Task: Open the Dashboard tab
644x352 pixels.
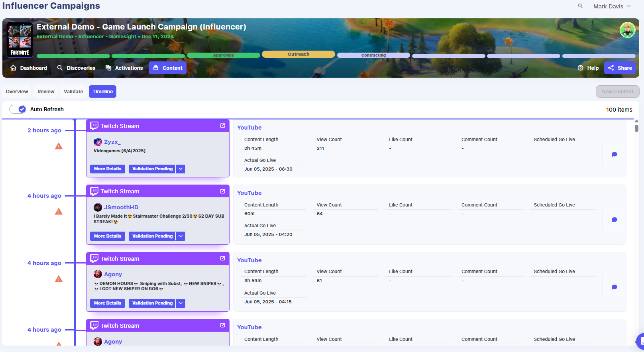Action: [29, 68]
